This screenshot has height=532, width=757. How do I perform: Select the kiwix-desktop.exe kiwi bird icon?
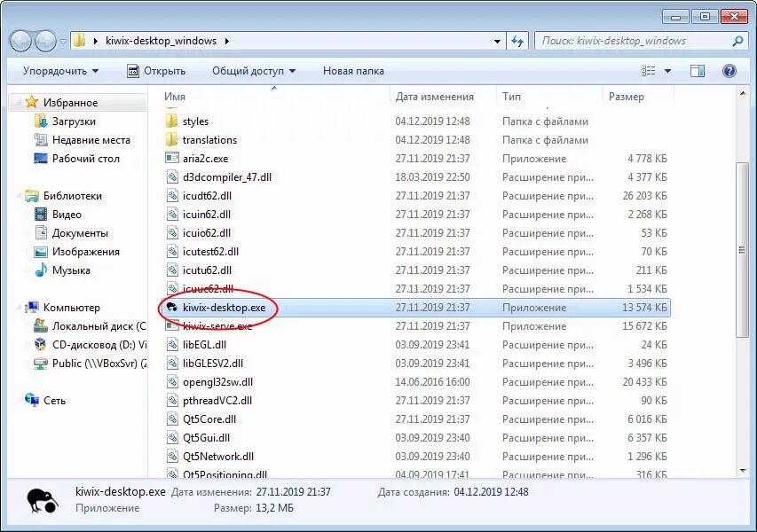[172, 308]
